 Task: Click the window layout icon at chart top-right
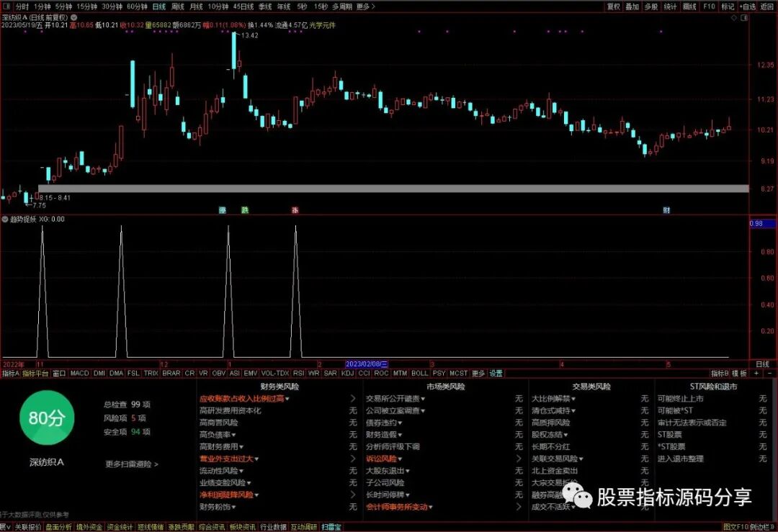coord(744,17)
